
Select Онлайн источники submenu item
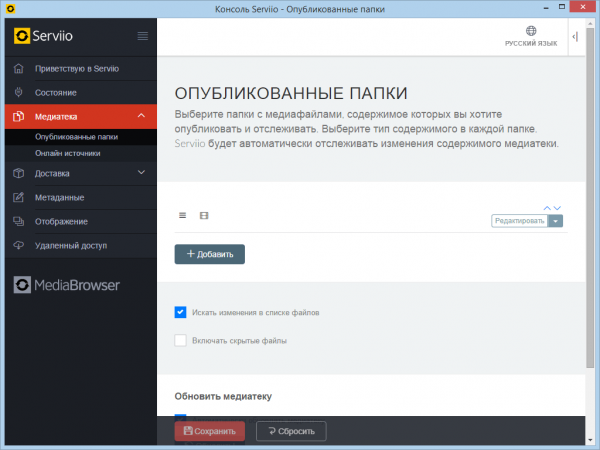coord(67,153)
